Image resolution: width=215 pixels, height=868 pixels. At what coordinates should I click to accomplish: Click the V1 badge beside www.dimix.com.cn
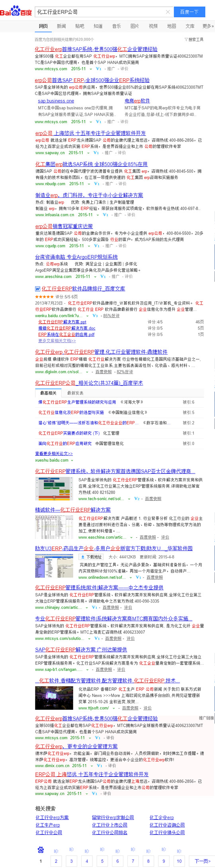point(100,765)
